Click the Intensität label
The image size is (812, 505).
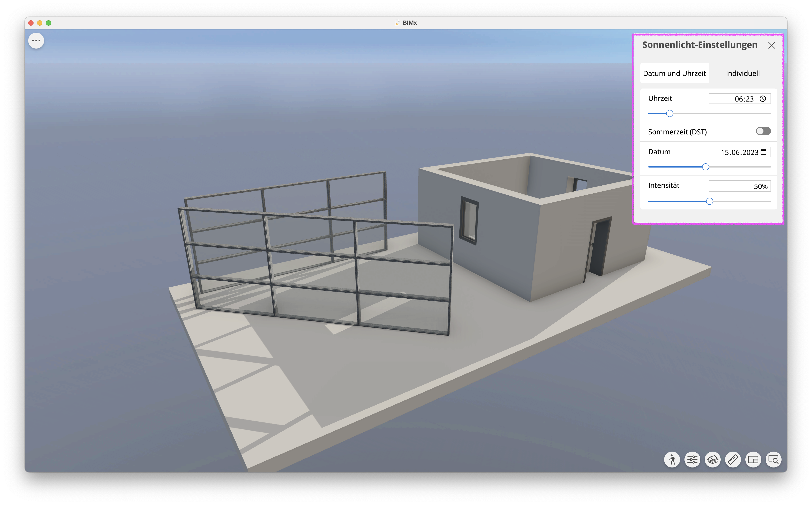[x=664, y=185]
